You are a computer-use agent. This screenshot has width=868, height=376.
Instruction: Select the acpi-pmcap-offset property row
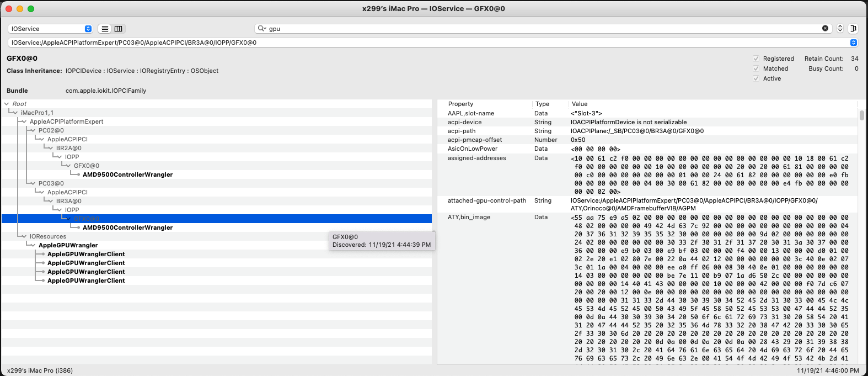647,140
